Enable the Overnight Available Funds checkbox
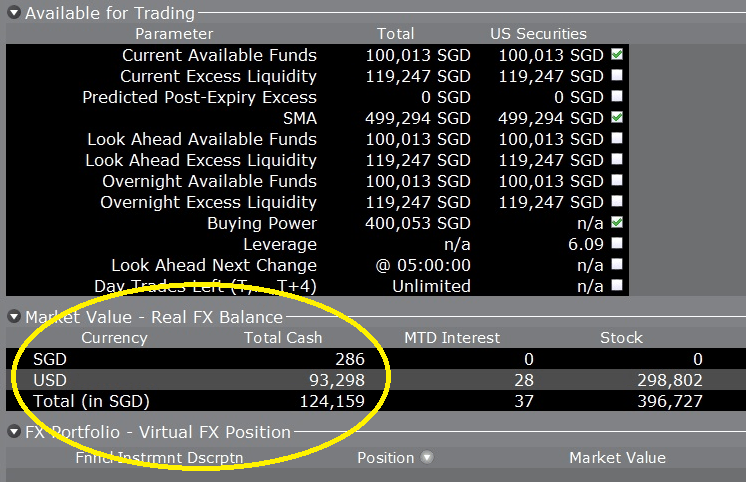The image size is (746, 482). [617, 180]
